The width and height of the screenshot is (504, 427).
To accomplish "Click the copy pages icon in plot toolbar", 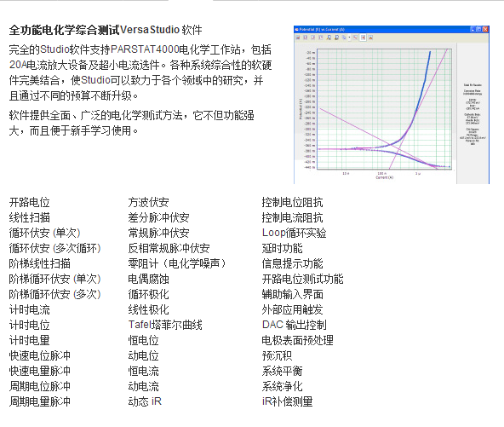I will click(344, 38).
